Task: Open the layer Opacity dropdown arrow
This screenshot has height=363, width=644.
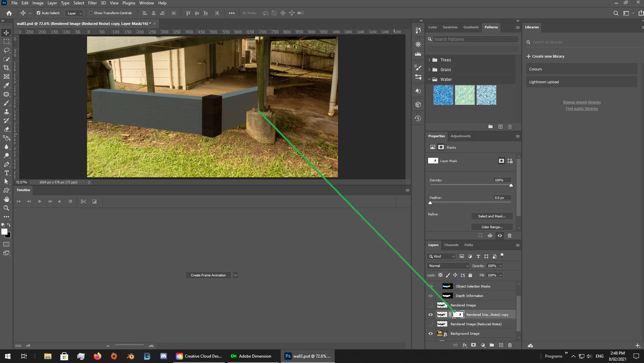Action: pos(501,266)
